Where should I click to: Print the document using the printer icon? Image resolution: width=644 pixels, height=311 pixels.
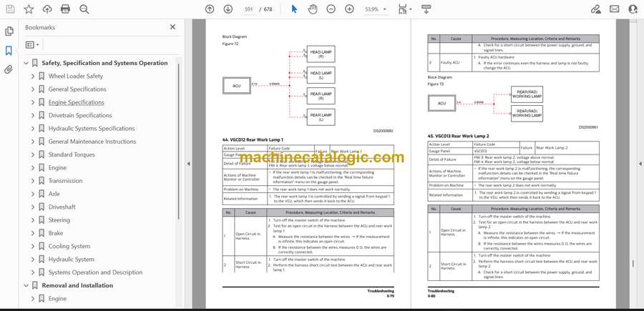(x=65, y=9)
